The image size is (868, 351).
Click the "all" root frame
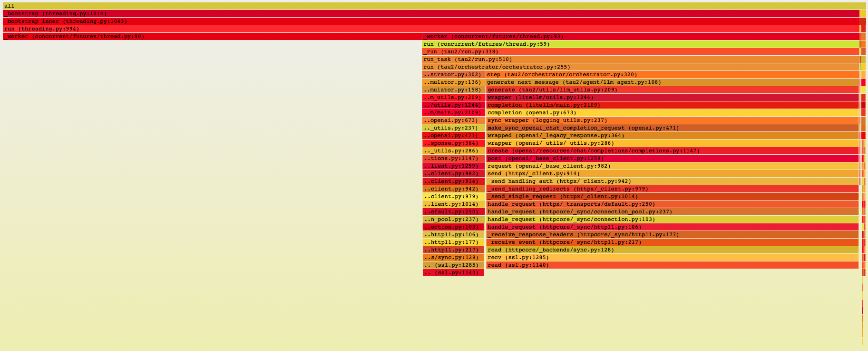coord(428,6)
